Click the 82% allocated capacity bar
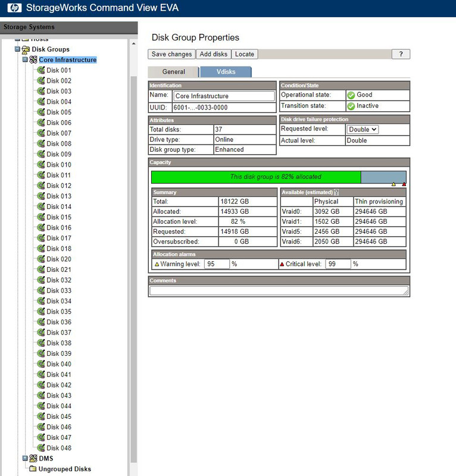Viewport: 456px width, 476px height. coord(279,177)
